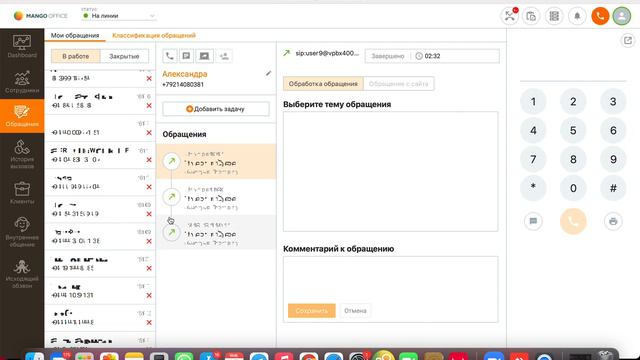Screen dimensions: 640x360
Task: Dial digit 7 on the keypad
Action: click(x=533, y=159)
